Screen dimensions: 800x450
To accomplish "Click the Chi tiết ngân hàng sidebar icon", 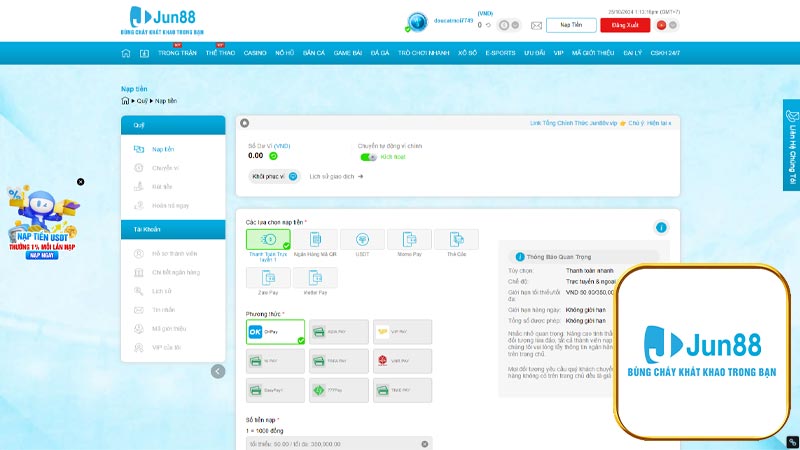I will [139, 272].
